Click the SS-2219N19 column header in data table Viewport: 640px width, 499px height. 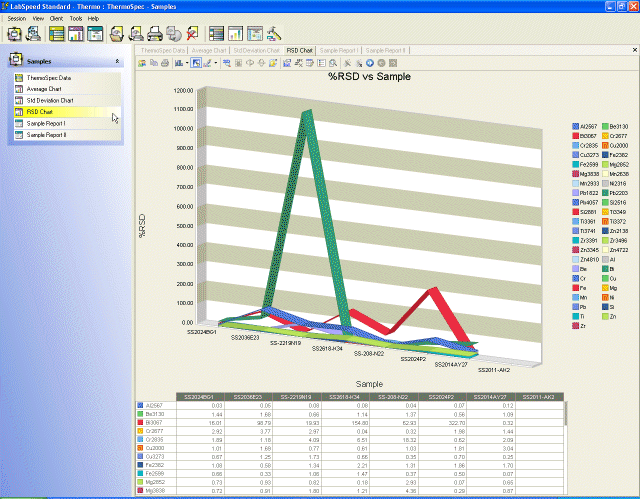pos(297,397)
